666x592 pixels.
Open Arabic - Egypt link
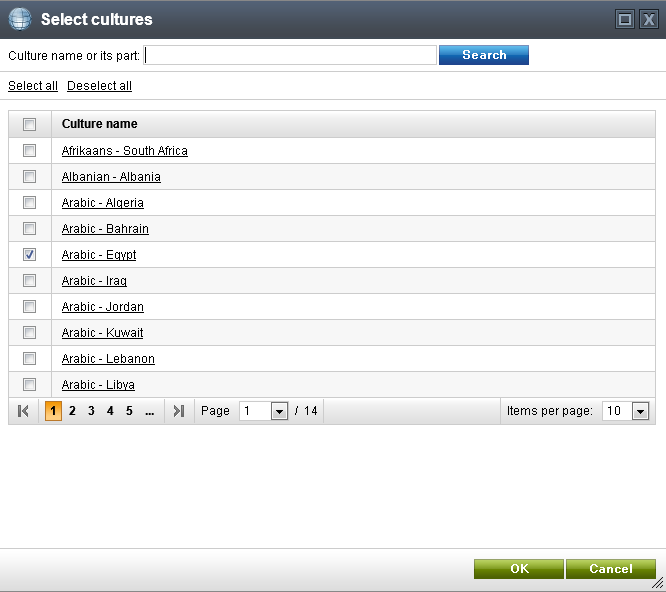pyautogui.click(x=99, y=255)
